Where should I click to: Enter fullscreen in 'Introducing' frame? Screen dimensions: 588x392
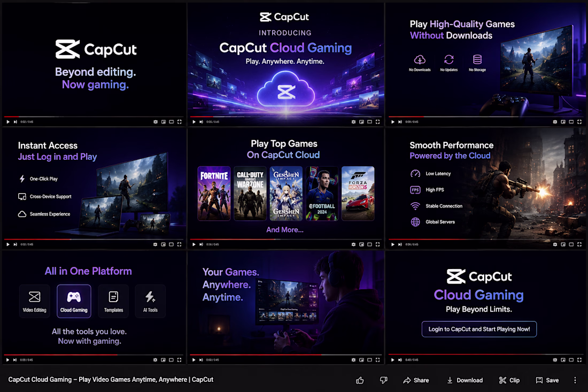(x=377, y=122)
